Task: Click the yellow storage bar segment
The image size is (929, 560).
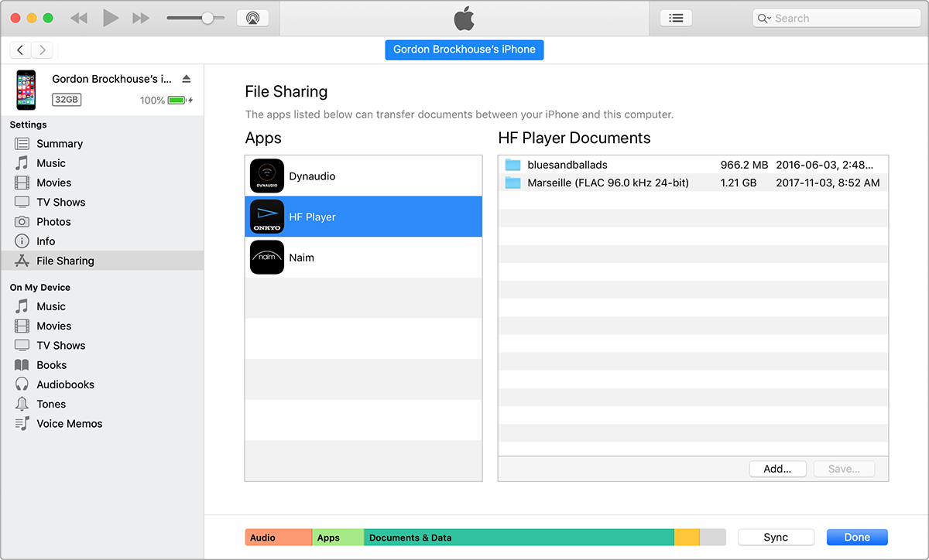Action: pos(687,538)
